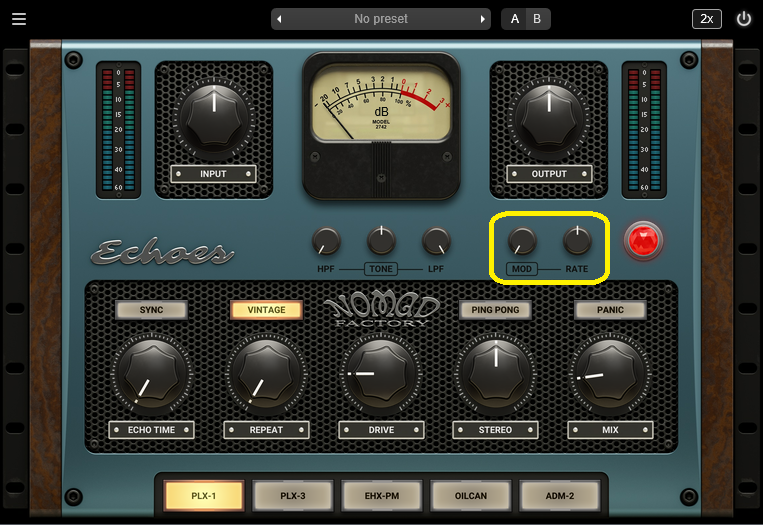Click the boxed TONE label
The width and height of the screenshot is (763, 525).
pyautogui.click(x=381, y=269)
